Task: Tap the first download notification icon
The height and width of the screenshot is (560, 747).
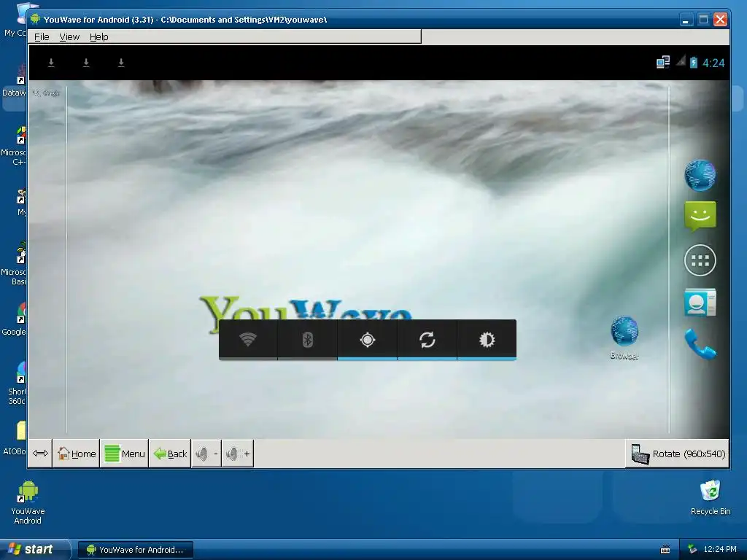Action: pos(51,63)
